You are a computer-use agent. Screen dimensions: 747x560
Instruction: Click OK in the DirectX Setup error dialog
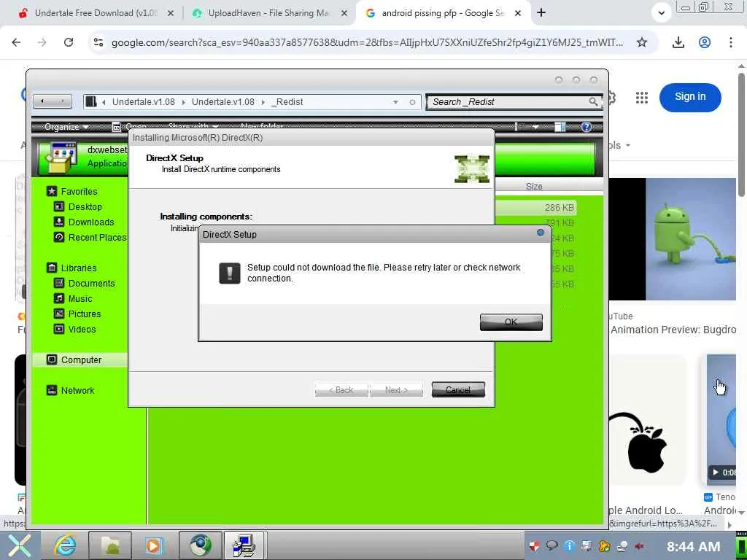point(511,322)
